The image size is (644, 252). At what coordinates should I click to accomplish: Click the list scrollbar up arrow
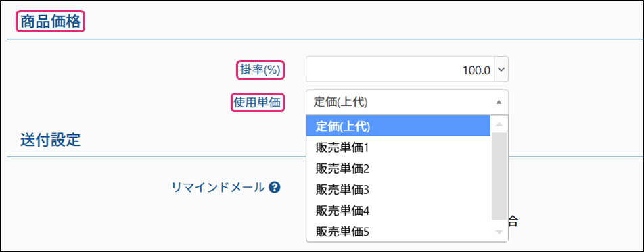(x=499, y=124)
